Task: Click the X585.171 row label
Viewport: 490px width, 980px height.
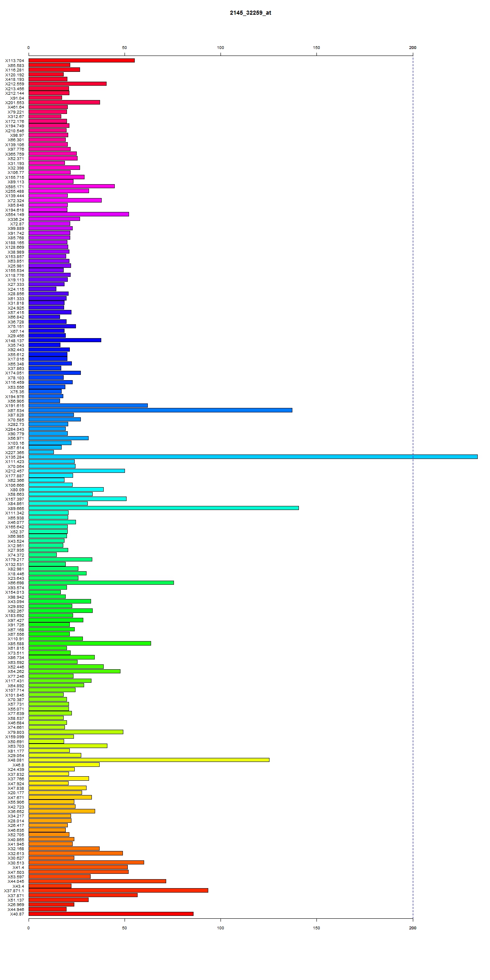Action: pos(15,187)
